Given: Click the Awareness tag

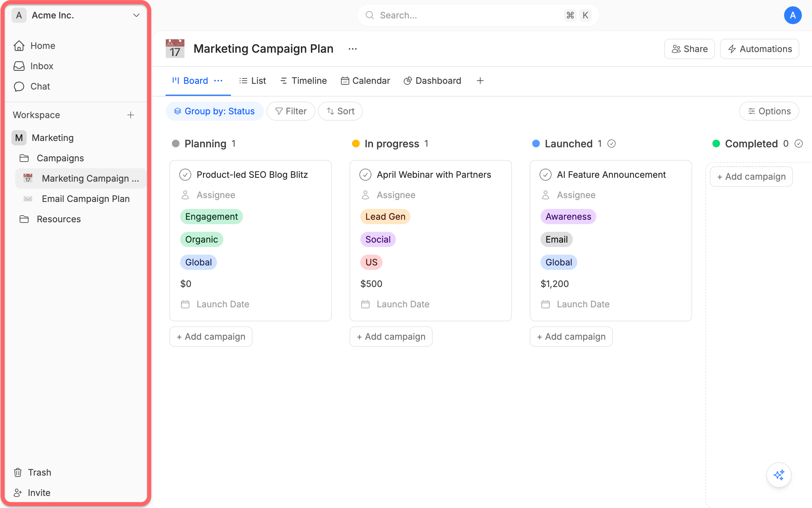Looking at the screenshot, I should (568, 216).
